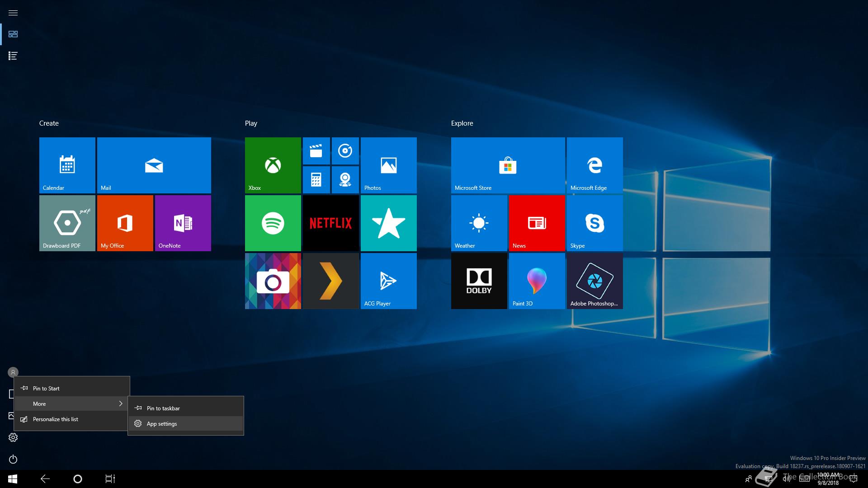This screenshot has width=868, height=488.
Task: Launch the Skype tile
Action: pos(595,223)
